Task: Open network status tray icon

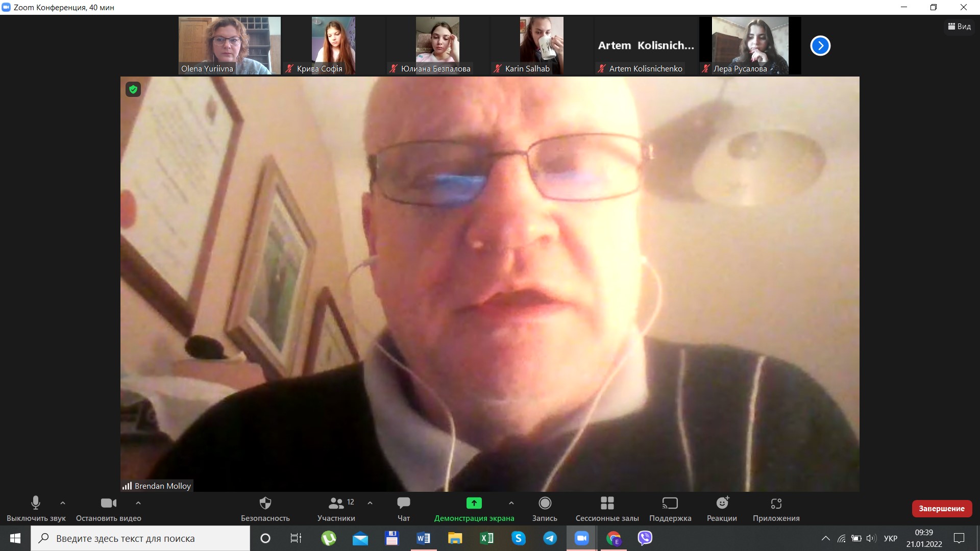Action: [x=842, y=538]
